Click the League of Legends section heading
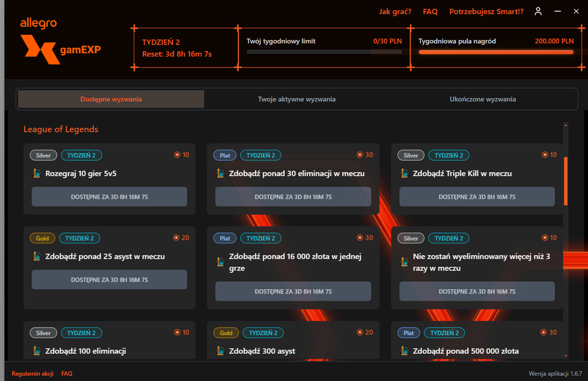This screenshot has width=588, height=381. pos(61,129)
